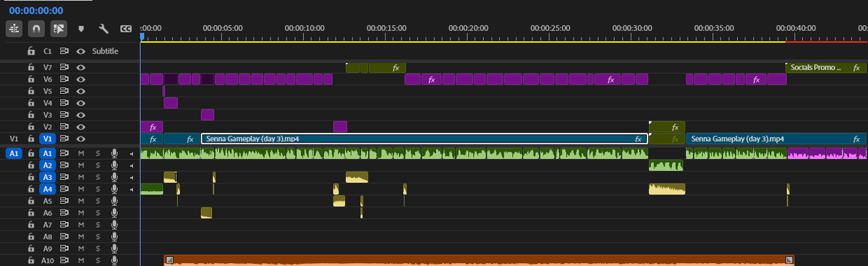The height and width of the screenshot is (266, 868).
Task: Toggle sync lock for track V2
Action: [x=64, y=126]
